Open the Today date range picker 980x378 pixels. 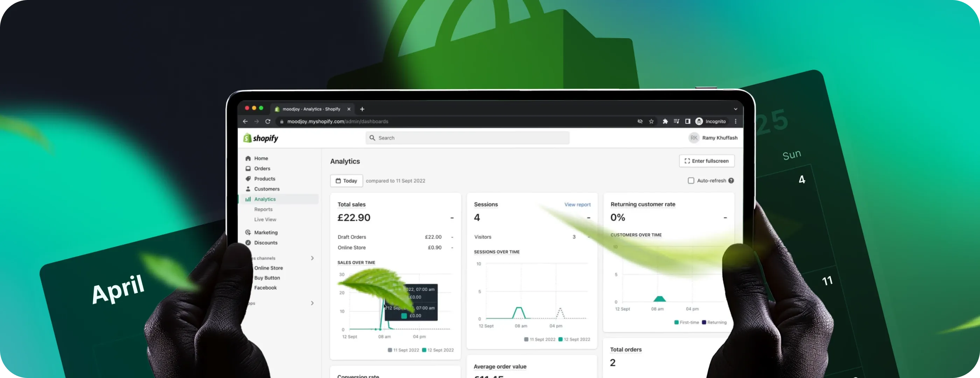(x=346, y=181)
